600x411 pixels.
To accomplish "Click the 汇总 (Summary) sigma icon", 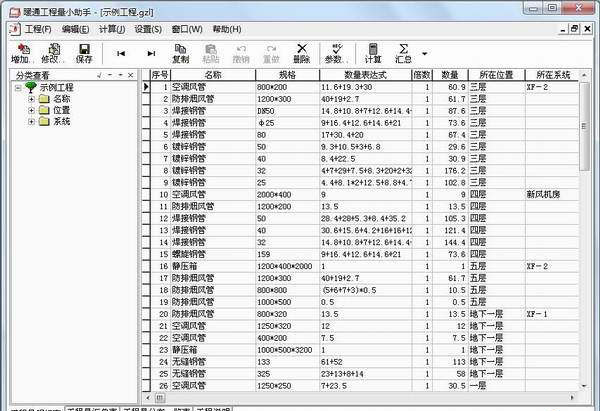I will click(403, 52).
